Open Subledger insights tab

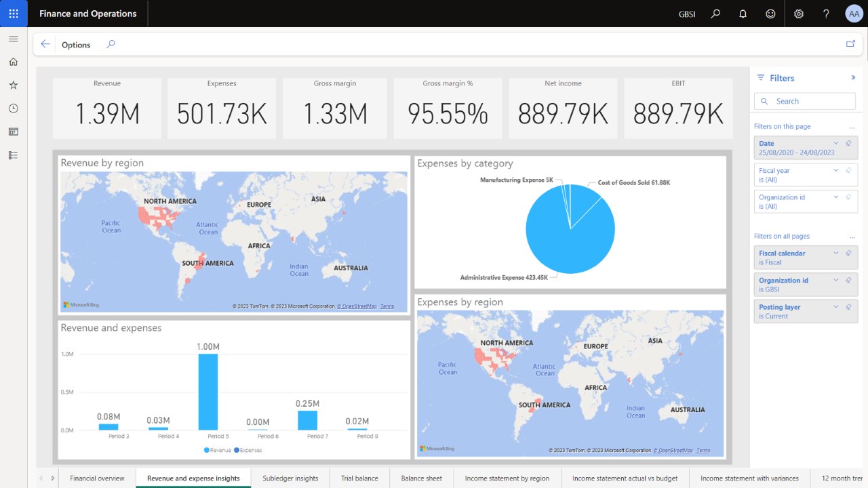coord(290,478)
